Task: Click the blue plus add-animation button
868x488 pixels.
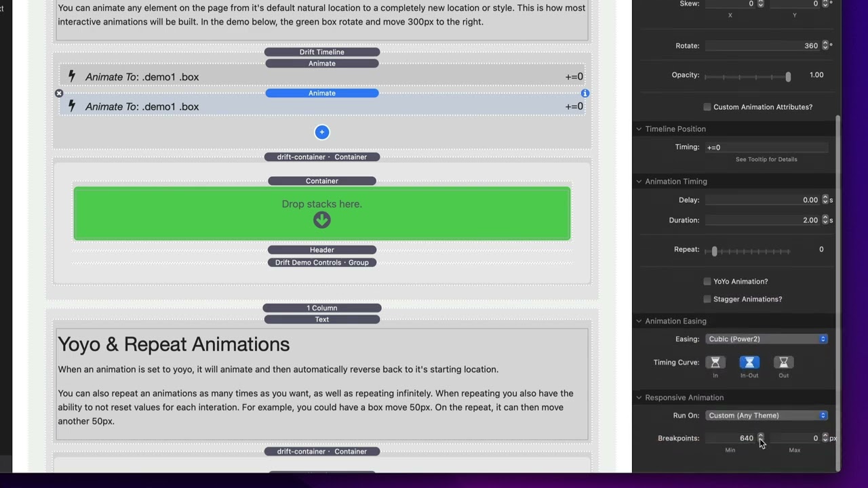Action: pos(322,132)
